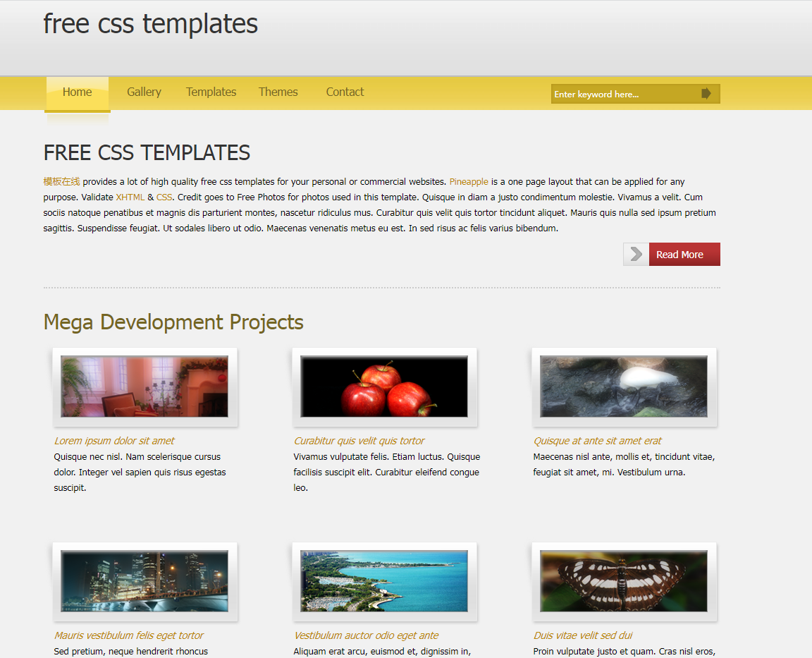View the white mushroom on rocks thumbnail
The width and height of the screenshot is (812, 658).
pyautogui.click(x=624, y=386)
